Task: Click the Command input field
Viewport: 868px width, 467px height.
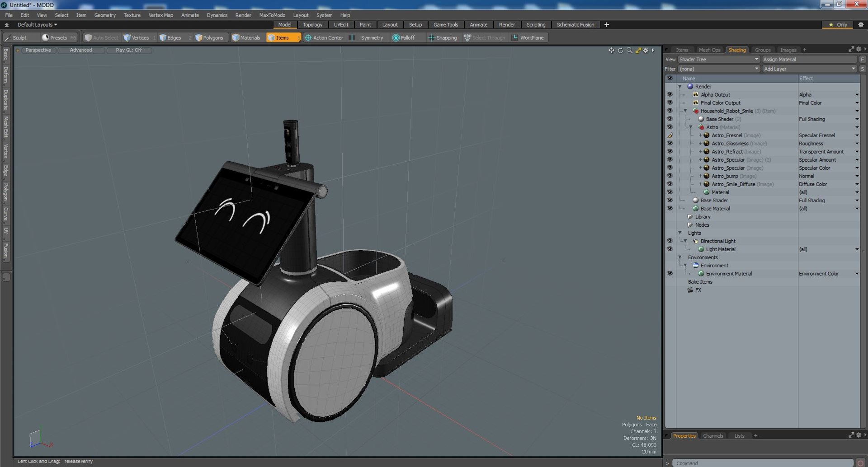Action: pos(762,463)
